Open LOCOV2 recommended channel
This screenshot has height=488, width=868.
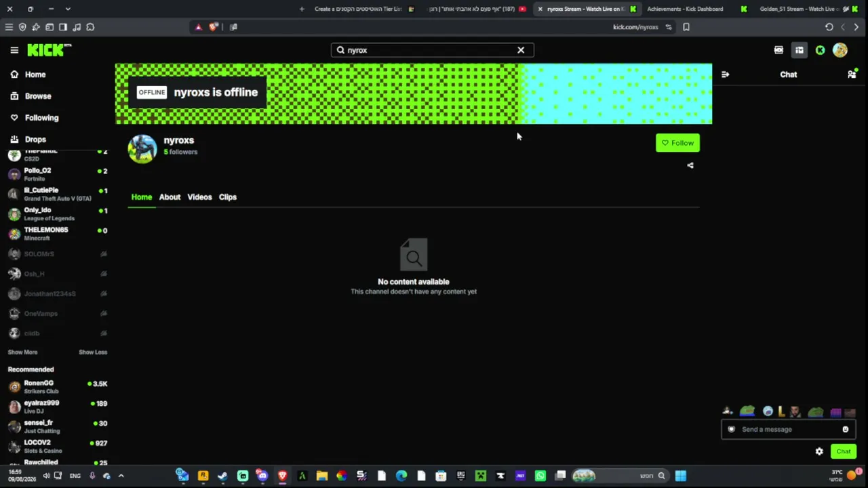tap(58, 447)
